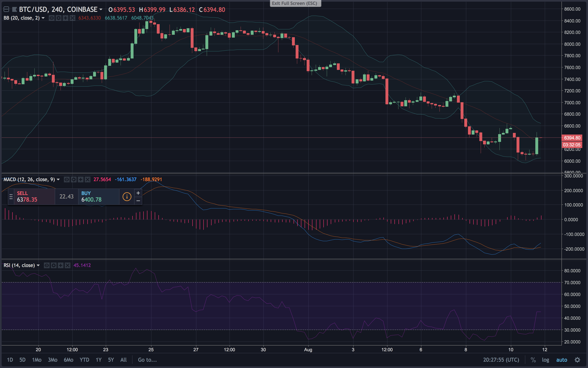Select the YTD time range
The image size is (588, 368).
pyautogui.click(x=85, y=360)
